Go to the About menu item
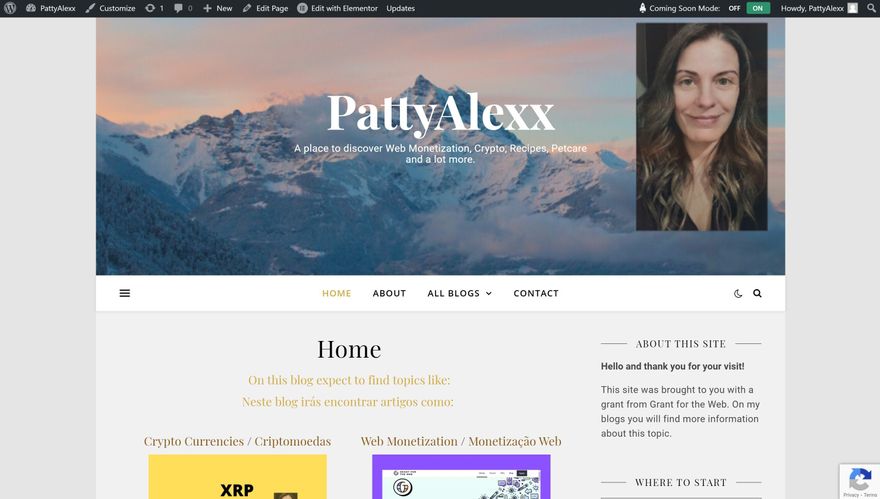Screen dimensions: 880x499 [x=389, y=293]
